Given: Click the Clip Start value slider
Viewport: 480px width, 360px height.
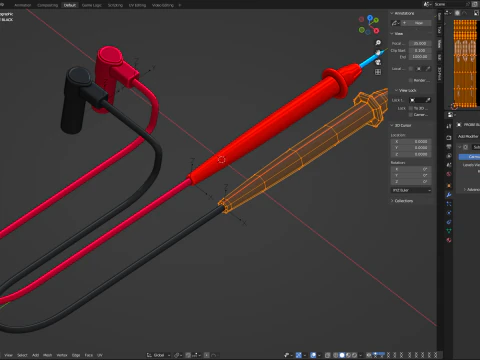Looking at the screenshot, I should pos(420,50).
